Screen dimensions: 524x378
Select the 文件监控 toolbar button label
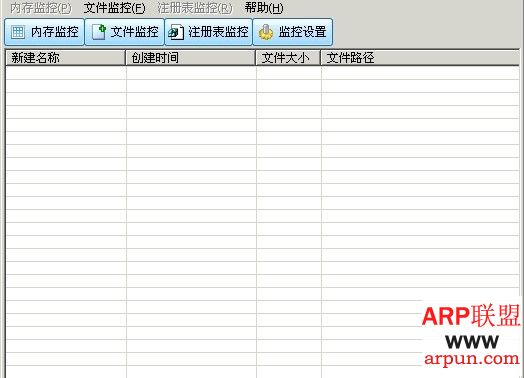(134, 32)
